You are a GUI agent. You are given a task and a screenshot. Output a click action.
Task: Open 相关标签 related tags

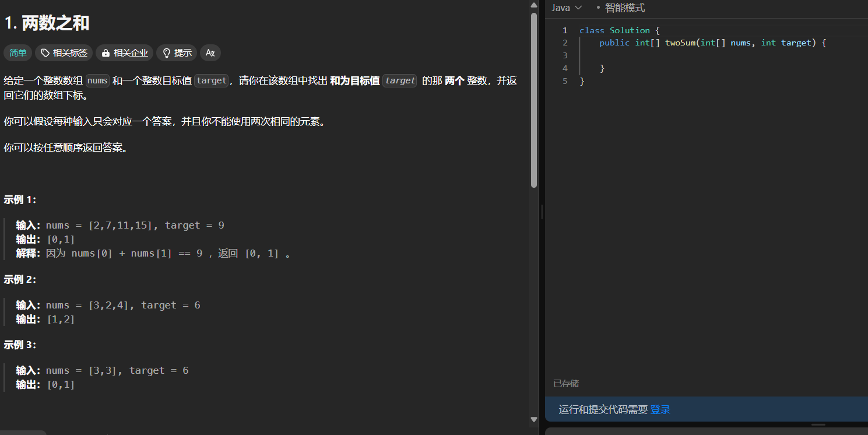pos(64,53)
